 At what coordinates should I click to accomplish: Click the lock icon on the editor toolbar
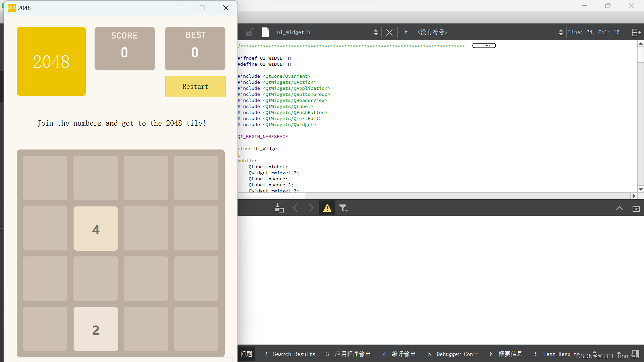pos(250,32)
